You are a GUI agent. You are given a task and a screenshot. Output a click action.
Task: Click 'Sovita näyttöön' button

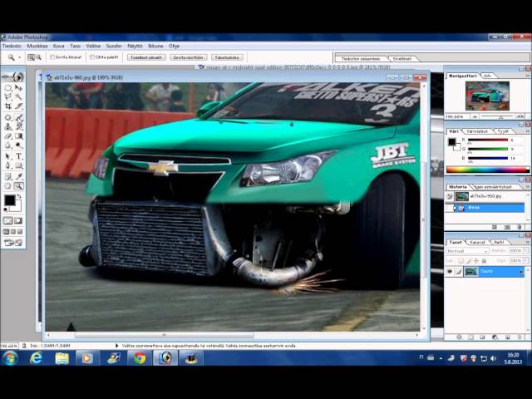pyautogui.click(x=189, y=57)
